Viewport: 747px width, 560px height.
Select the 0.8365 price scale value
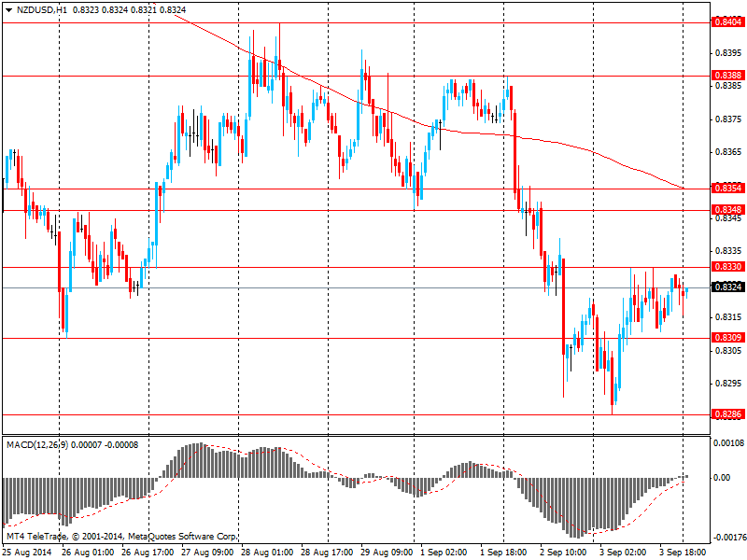728,152
